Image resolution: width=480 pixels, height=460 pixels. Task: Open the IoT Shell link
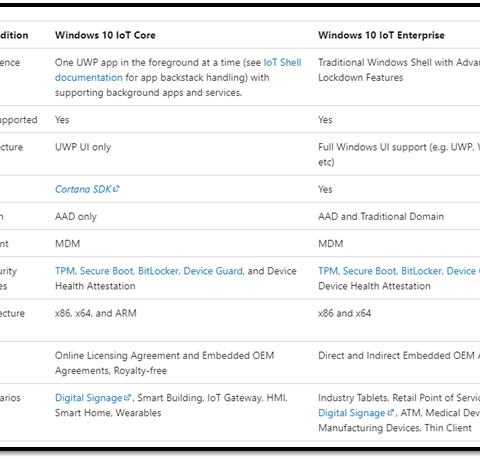tap(282, 62)
